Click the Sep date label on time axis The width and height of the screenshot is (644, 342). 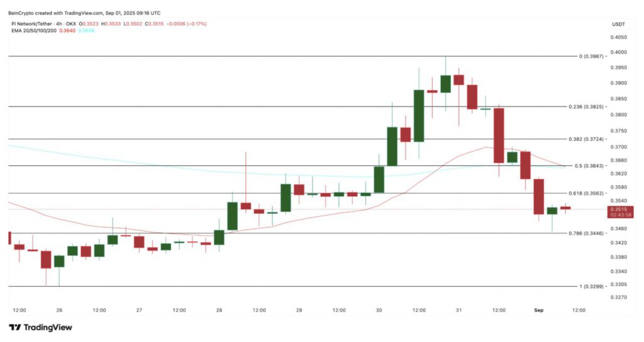539,310
